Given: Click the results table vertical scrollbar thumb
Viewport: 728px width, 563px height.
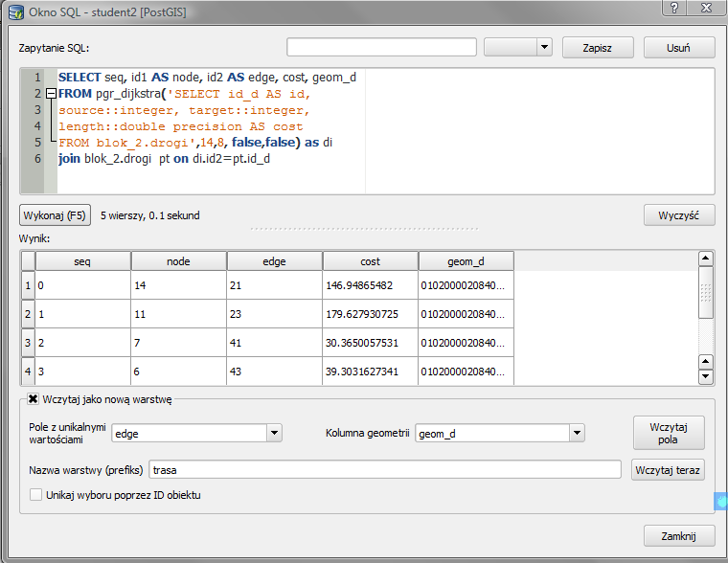Looking at the screenshot, I should pyautogui.click(x=706, y=292).
